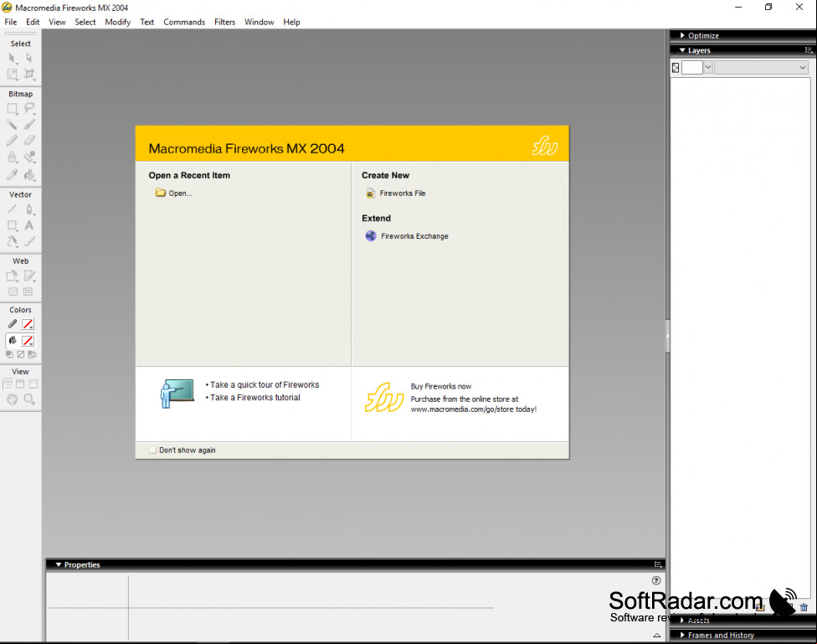Select the Hotspot web tool
Viewport: 817px width, 644px height.
pyautogui.click(x=12, y=276)
